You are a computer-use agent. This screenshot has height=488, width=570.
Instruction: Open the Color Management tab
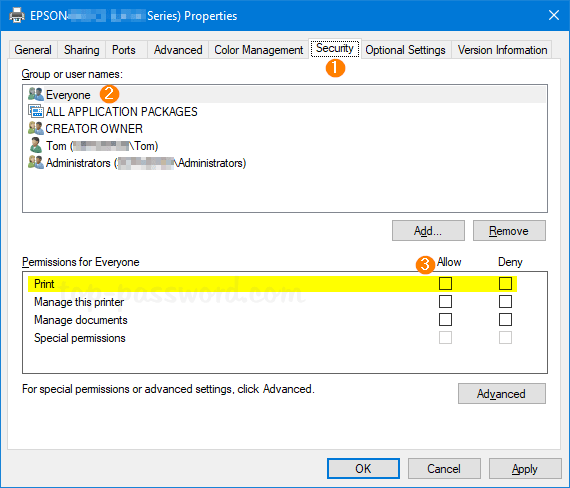(x=258, y=50)
